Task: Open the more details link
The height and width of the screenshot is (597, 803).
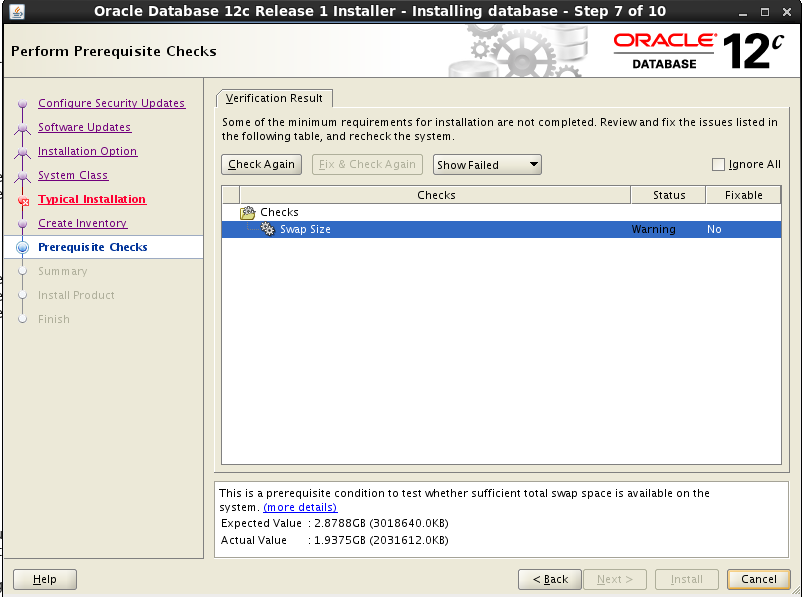Action: point(300,507)
